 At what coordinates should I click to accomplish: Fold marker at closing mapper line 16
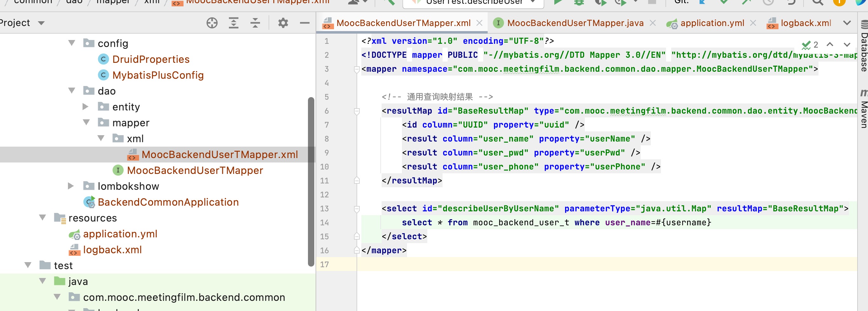coord(357,250)
